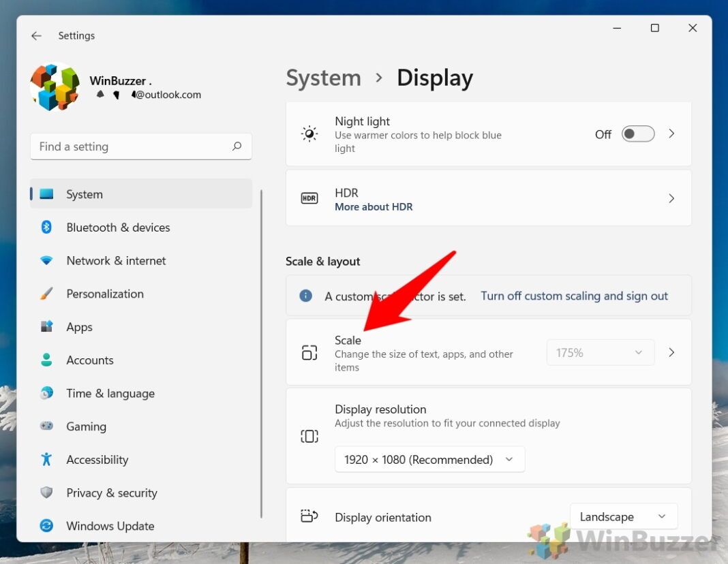The height and width of the screenshot is (564, 728).
Task: Click the Display resolution icon
Action: tap(309, 436)
